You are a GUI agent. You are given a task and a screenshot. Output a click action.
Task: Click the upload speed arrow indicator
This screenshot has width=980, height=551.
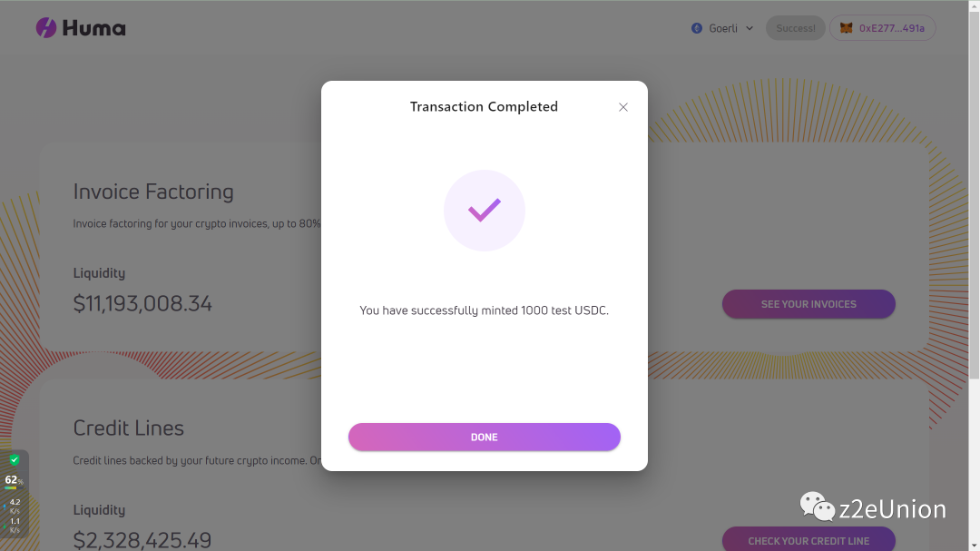pos(5,505)
